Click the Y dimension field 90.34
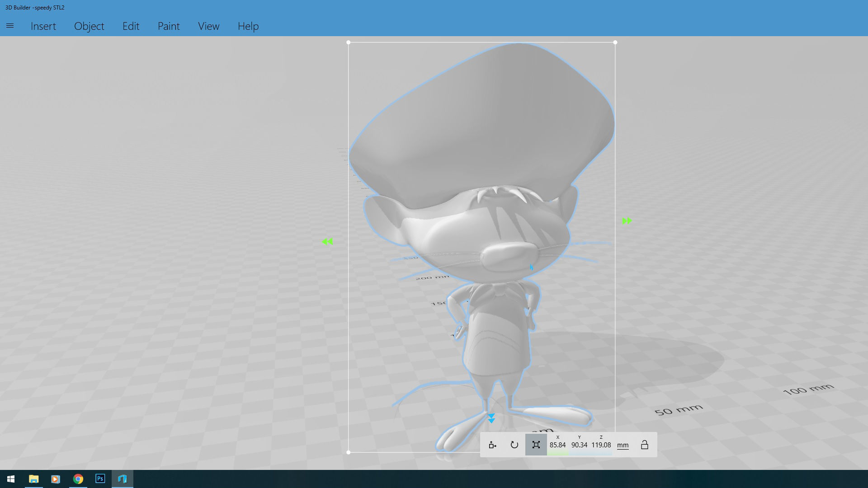868x488 pixels. pos(579,445)
